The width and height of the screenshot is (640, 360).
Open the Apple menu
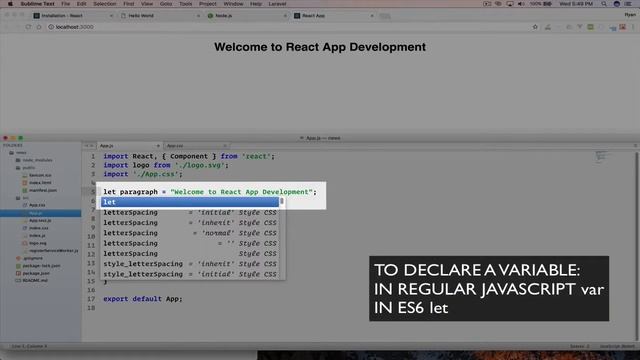pyautogui.click(x=10, y=4)
